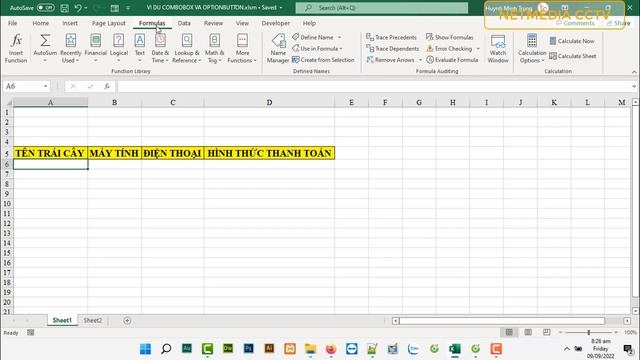Click the Define Name button
This screenshot has width=640, height=360.
click(x=313, y=37)
